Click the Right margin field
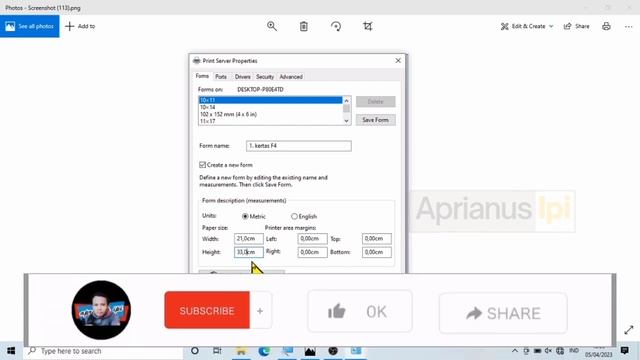640x360 pixels. point(312,252)
